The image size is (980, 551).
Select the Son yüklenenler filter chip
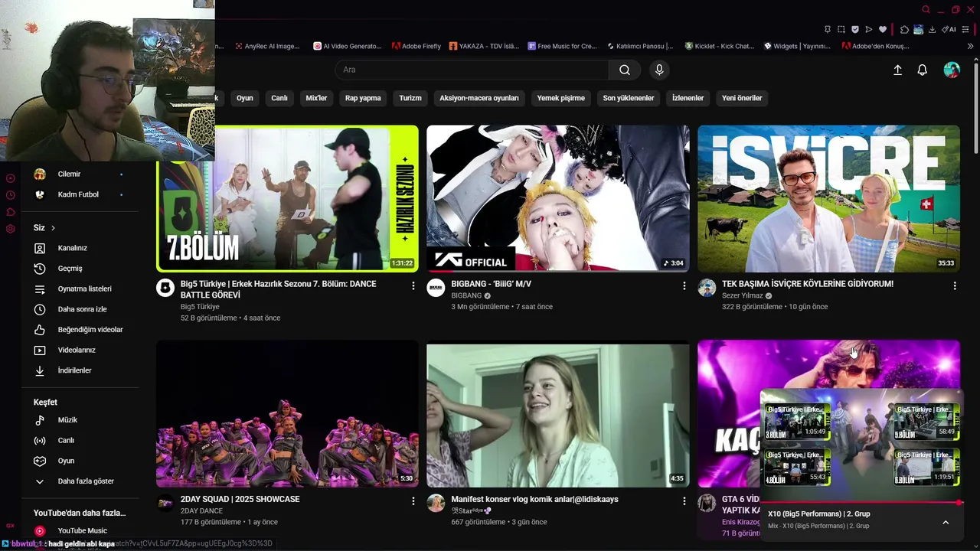pos(629,98)
